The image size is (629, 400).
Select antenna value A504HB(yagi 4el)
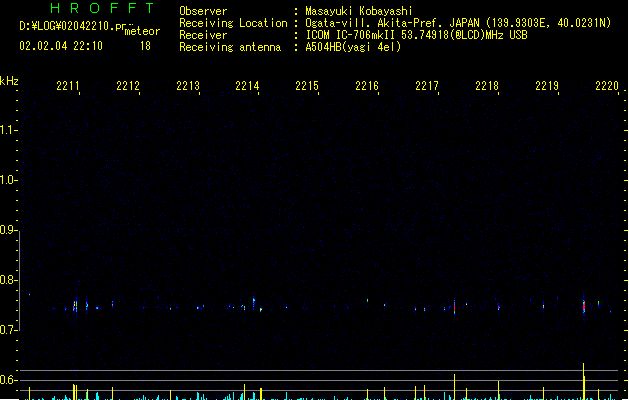(353, 47)
